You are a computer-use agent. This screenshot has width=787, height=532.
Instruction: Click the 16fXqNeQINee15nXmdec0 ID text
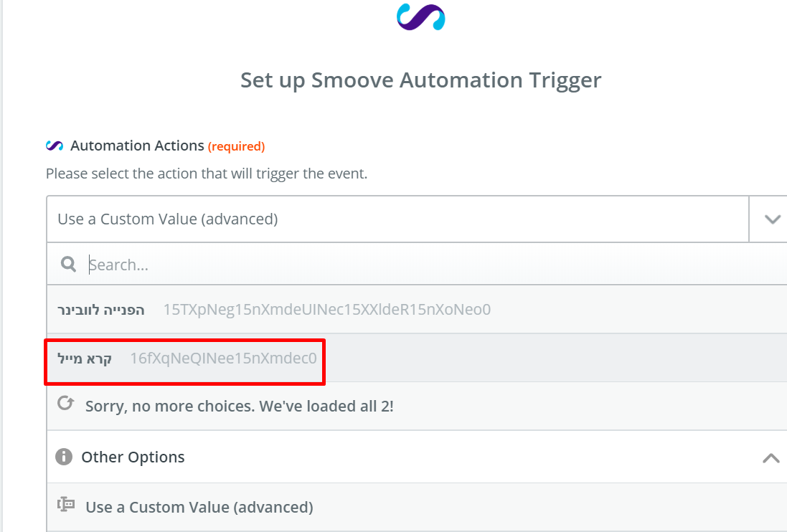tap(223, 358)
